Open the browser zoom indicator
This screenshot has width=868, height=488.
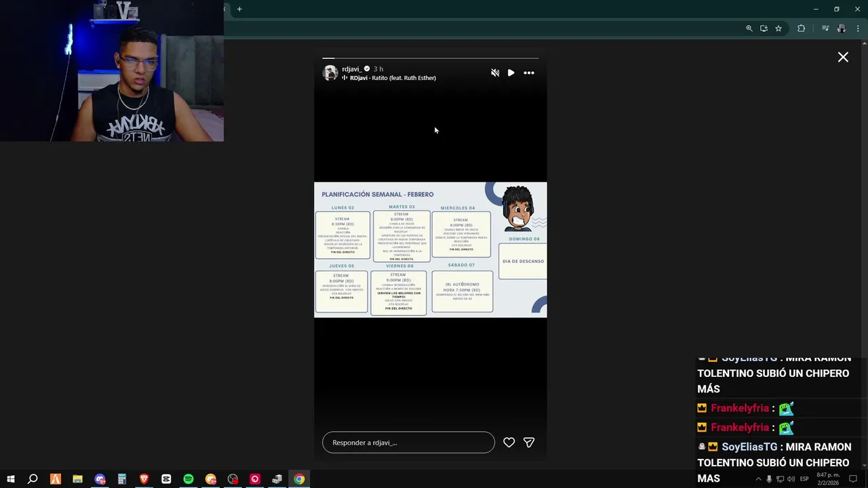749,28
